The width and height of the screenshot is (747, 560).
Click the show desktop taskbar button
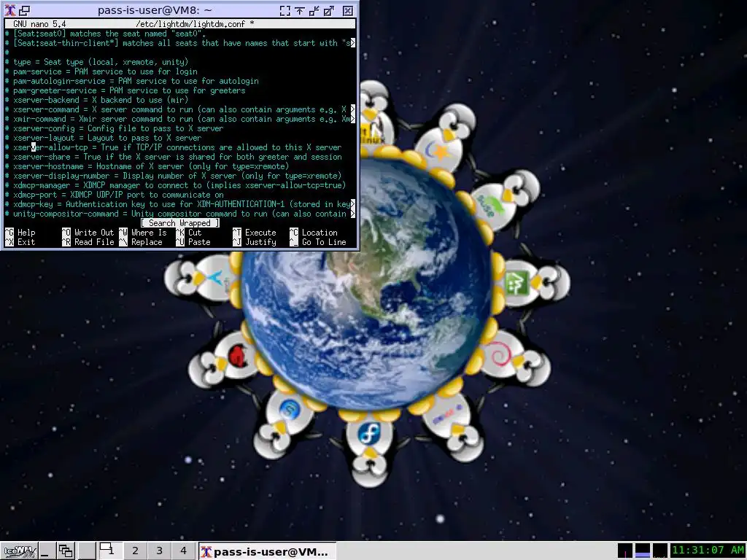(x=47, y=551)
